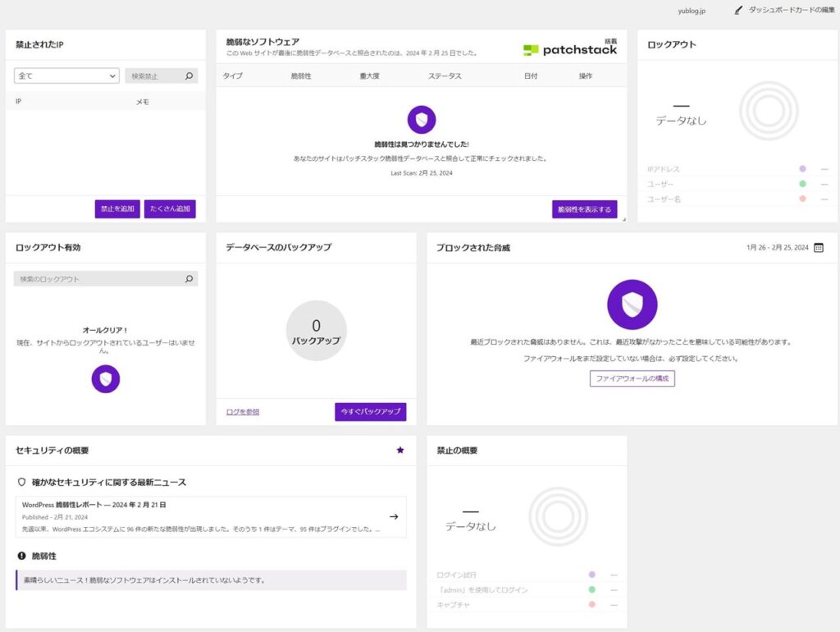Viewport: 840px width, 632px height.
Task: Click the magnifier icon in lockout search
Action: [189, 279]
